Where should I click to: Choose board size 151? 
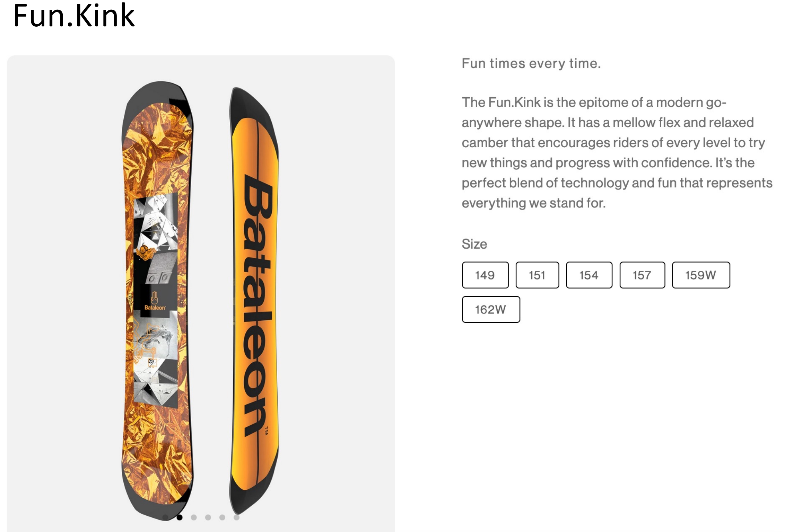click(x=537, y=275)
